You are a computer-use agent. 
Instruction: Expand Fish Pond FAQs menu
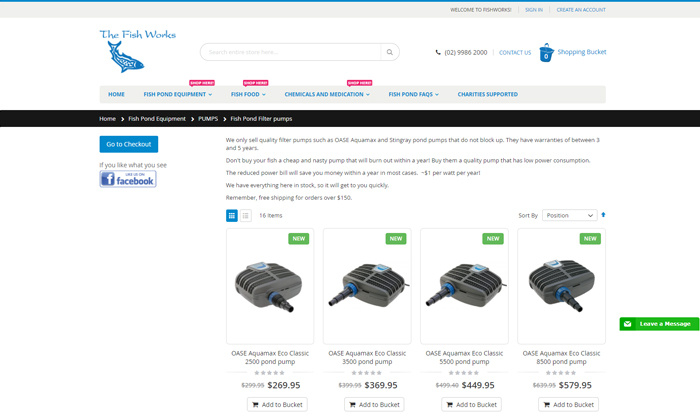pos(413,95)
